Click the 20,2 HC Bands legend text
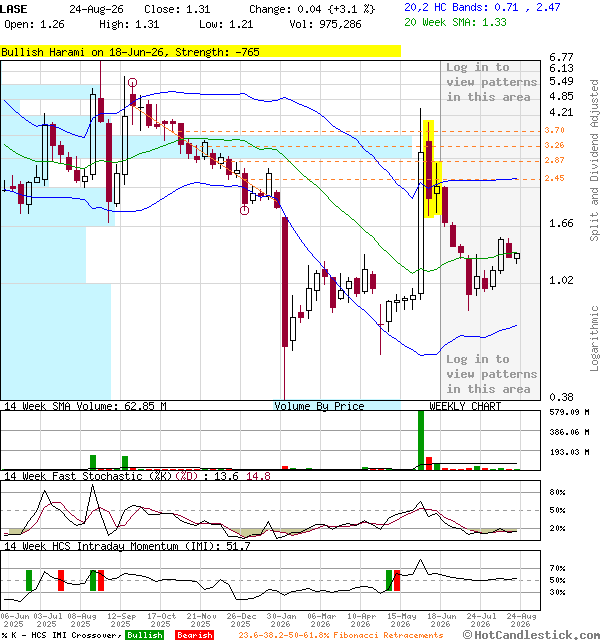 tap(482, 7)
